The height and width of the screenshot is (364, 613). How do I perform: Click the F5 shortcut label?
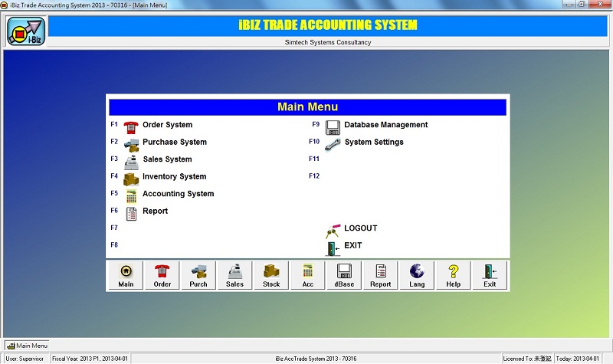point(113,193)
